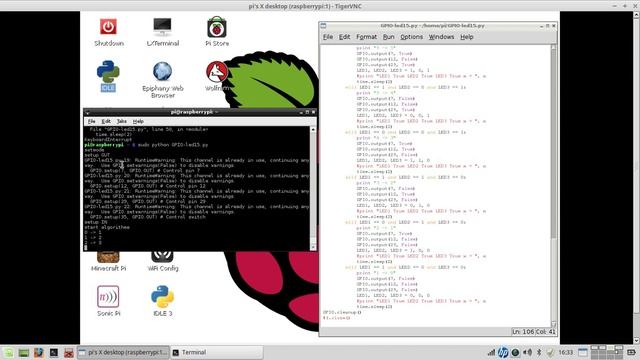Open Format menu in IDLE editor
Image resolution: width=640 pixels, height=360 pixels.
click(367, 37)
